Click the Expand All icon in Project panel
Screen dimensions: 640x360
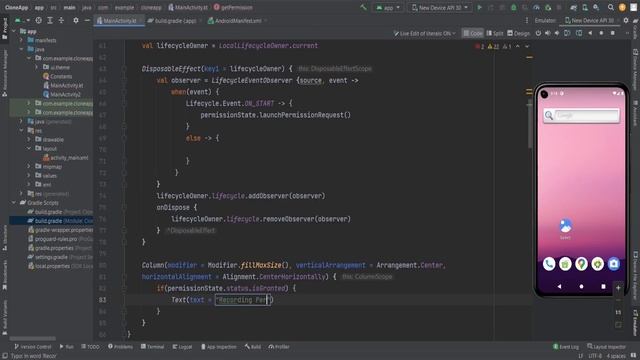(x=50, y=20)
